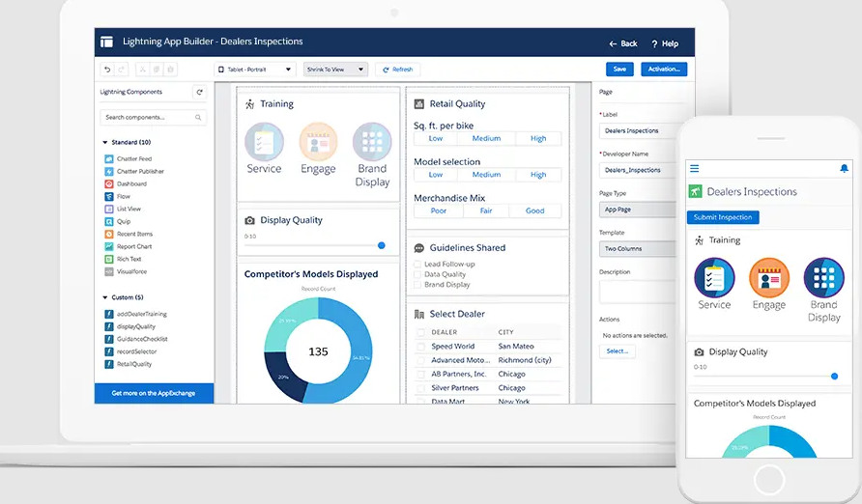
Task: Click the Refresh button
Action: point(397,70)
